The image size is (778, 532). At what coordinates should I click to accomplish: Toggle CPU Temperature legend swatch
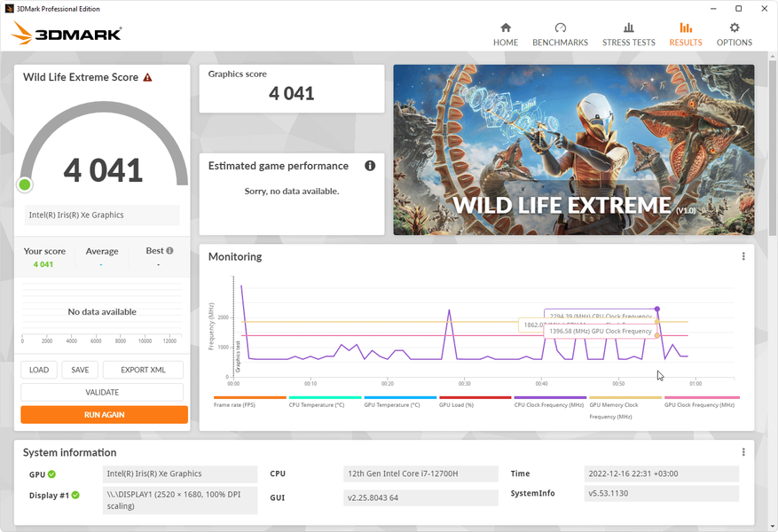(325, 397)
